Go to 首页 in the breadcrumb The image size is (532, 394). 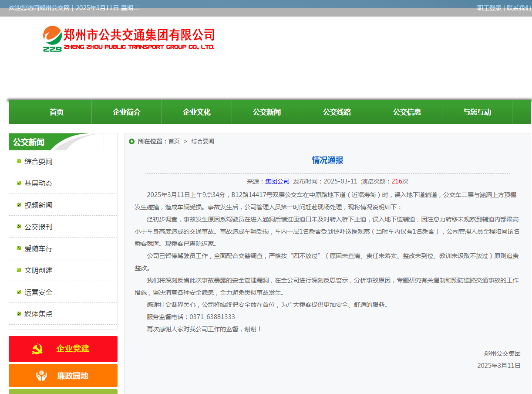(174, 141)
